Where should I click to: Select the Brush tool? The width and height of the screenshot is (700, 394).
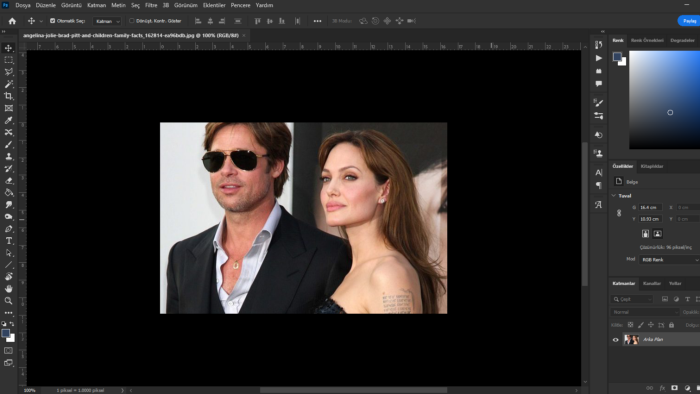point(8,144)
